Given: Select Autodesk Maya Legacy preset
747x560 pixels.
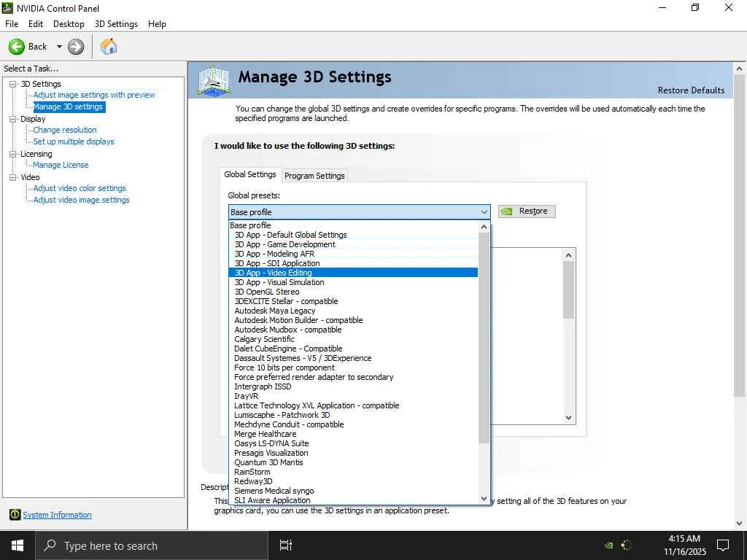Looking at the screenshot, I should (353, 311).
